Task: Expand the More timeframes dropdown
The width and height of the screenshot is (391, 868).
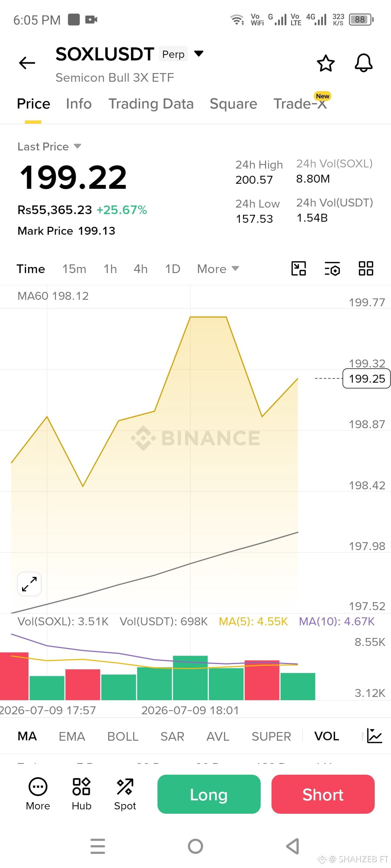Action: coord(218,269)
